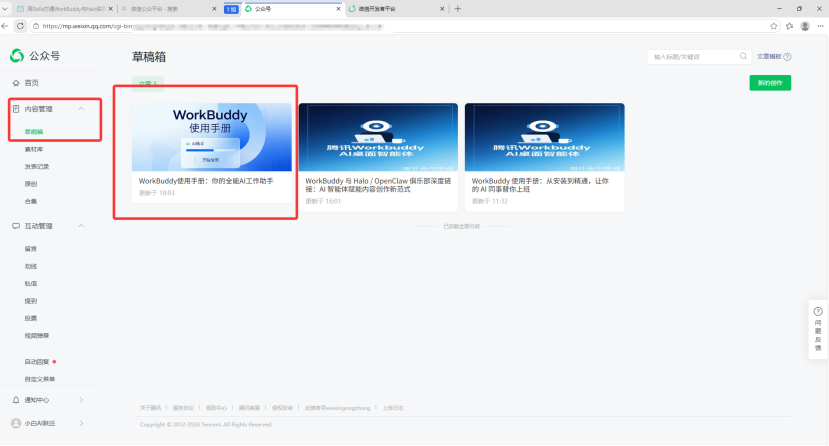Viewport: 829px width, 446px height.
Task: Click the browser back arrow
Action: pyautogui.click(x=5, y=26)
